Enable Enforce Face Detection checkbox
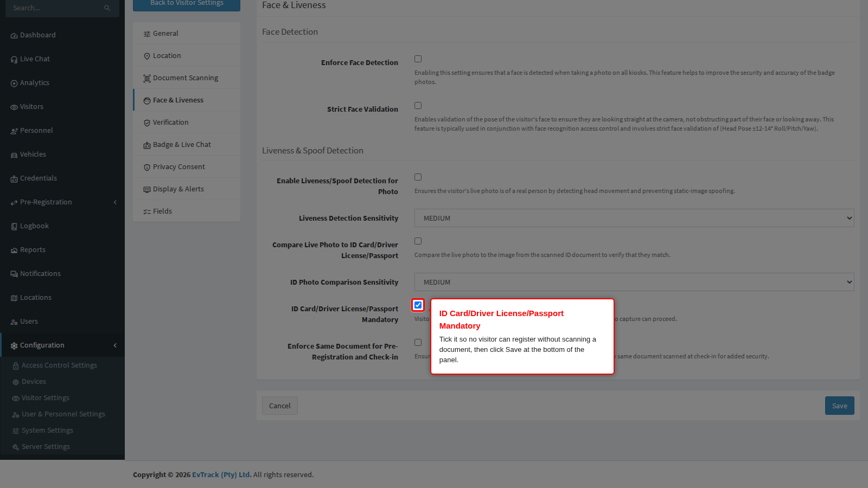868x488 pixels. (418, 59)
